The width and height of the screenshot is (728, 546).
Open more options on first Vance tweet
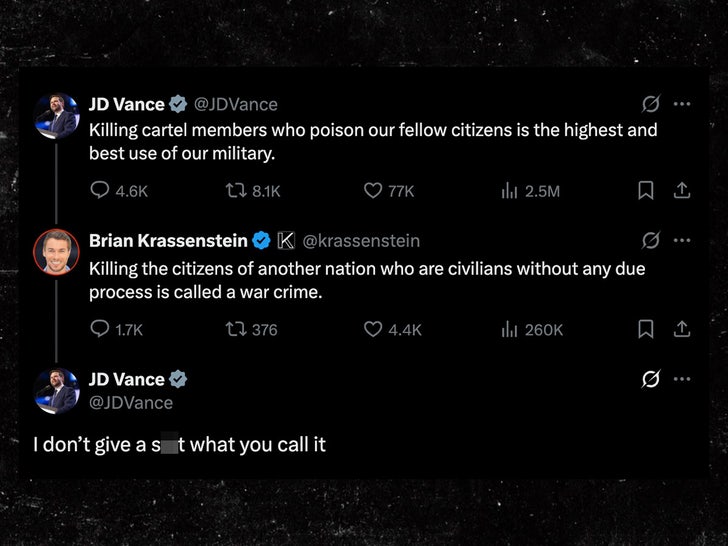682,103
